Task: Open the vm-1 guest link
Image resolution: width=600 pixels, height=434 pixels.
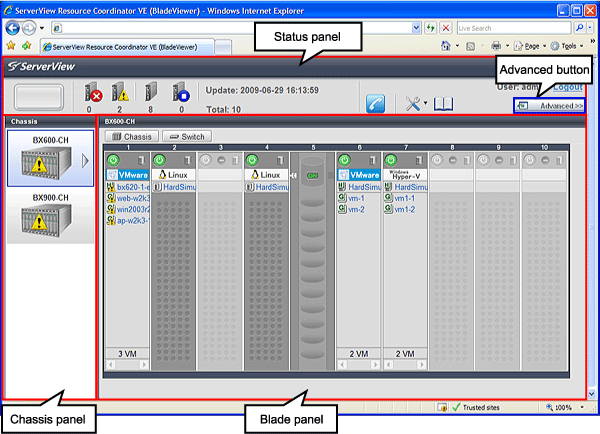Action: click(356, 198)
